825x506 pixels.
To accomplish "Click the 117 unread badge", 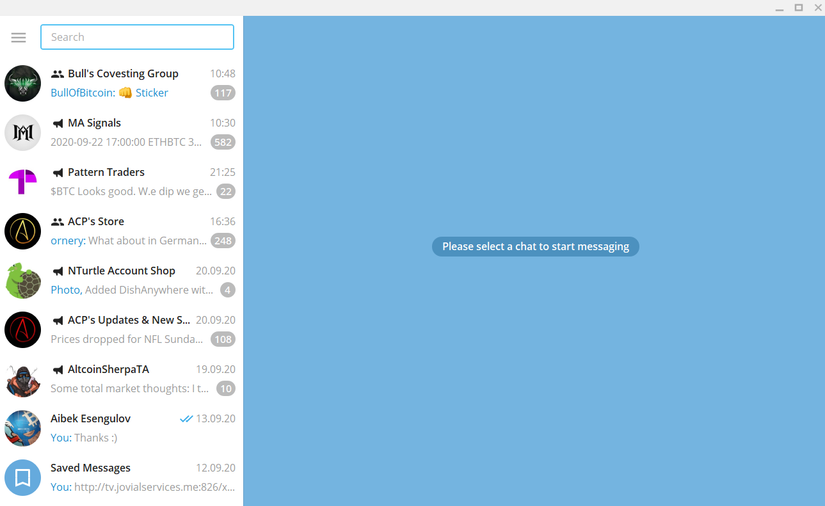I will [223, 93].
